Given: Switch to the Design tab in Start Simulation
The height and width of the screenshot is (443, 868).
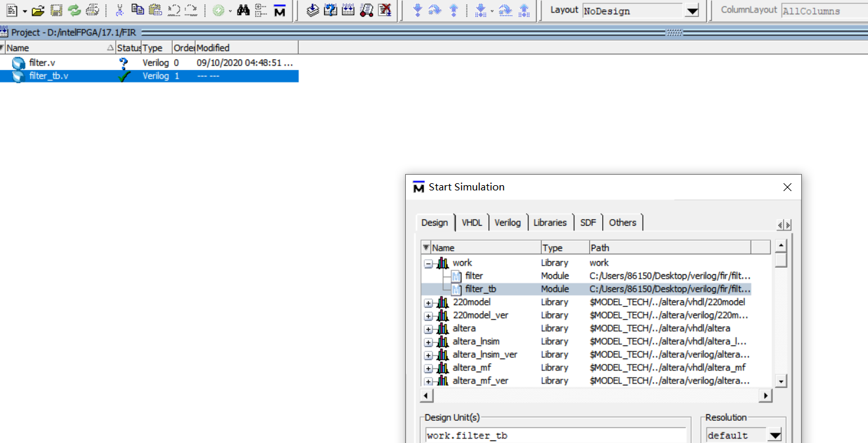Looking at the screenshot, I should [x=435, y=222].
